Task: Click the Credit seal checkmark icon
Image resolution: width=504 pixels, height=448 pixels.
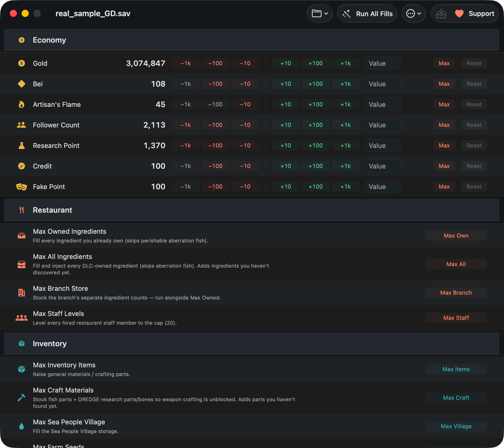Action: pyautogui.click(x=22, y=166)
